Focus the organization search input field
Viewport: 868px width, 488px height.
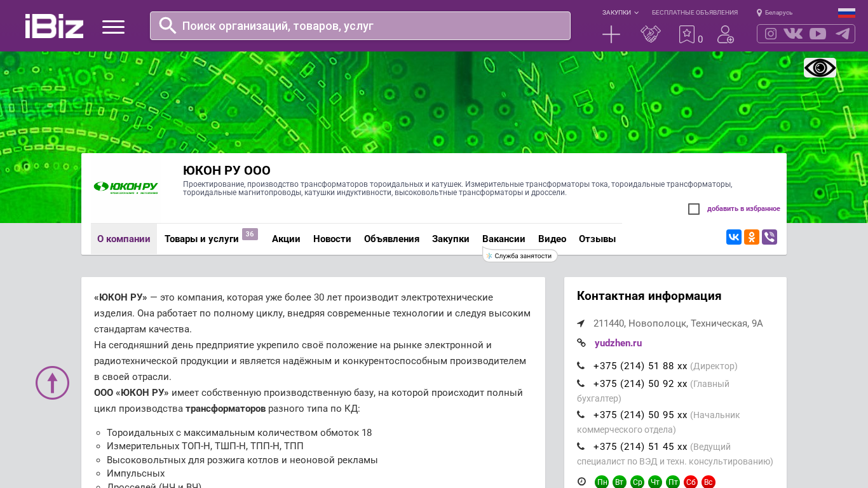tap(360, 25)
